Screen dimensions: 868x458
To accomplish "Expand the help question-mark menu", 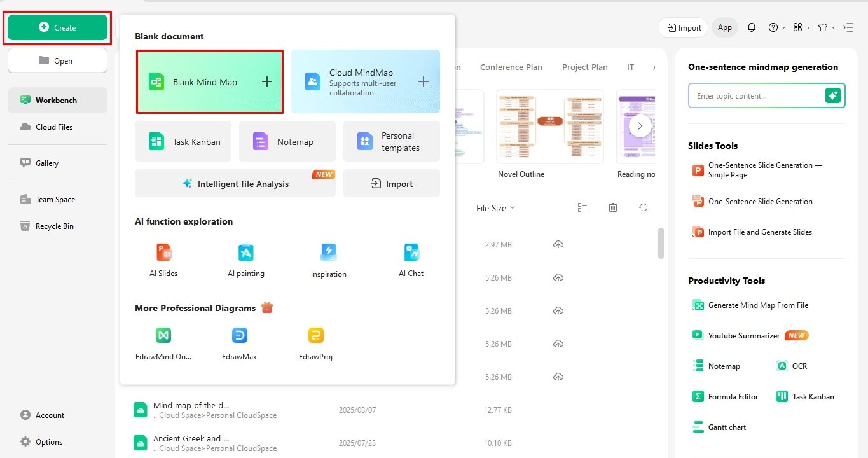I will [x=776, y=27].
